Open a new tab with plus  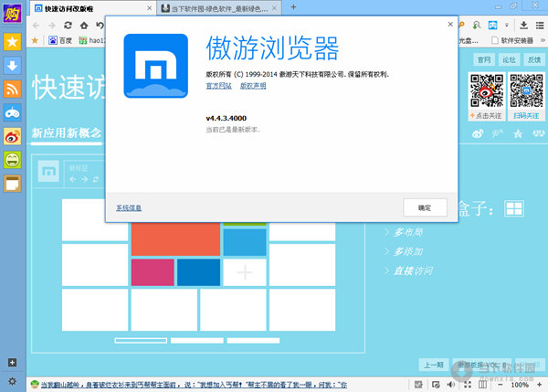pos(293,7)
